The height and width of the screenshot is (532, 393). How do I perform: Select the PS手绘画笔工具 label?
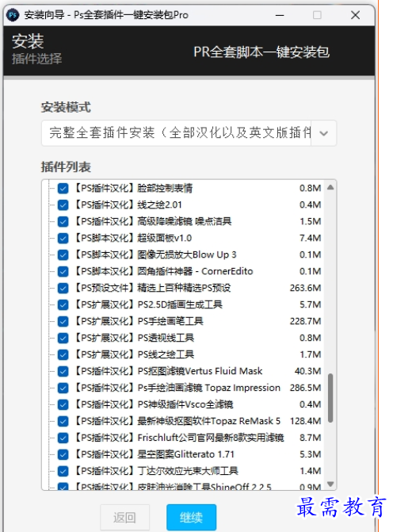pyautogui.click(x=139, y=321)
